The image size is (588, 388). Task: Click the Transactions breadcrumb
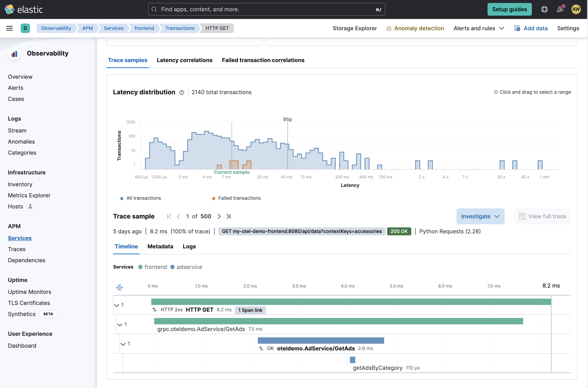[180, 28]
